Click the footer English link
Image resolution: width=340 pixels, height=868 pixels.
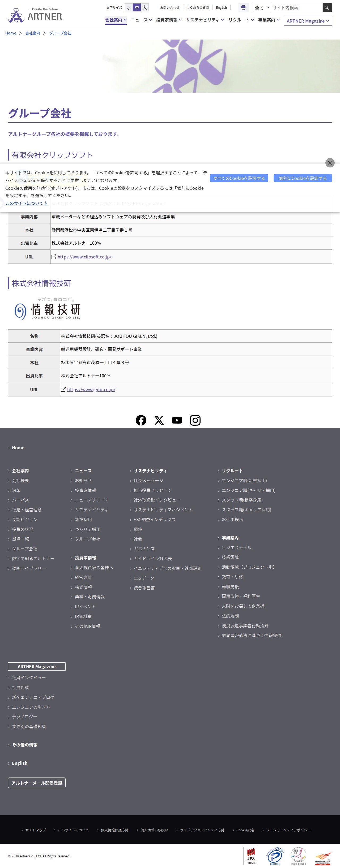(20, 763)
